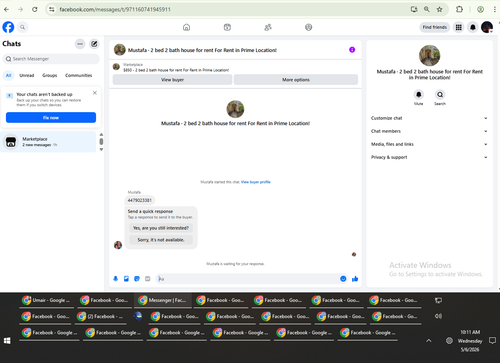The image size is (500, 363).
Task: Open the Facebook home logo
Action: point(8,27)
